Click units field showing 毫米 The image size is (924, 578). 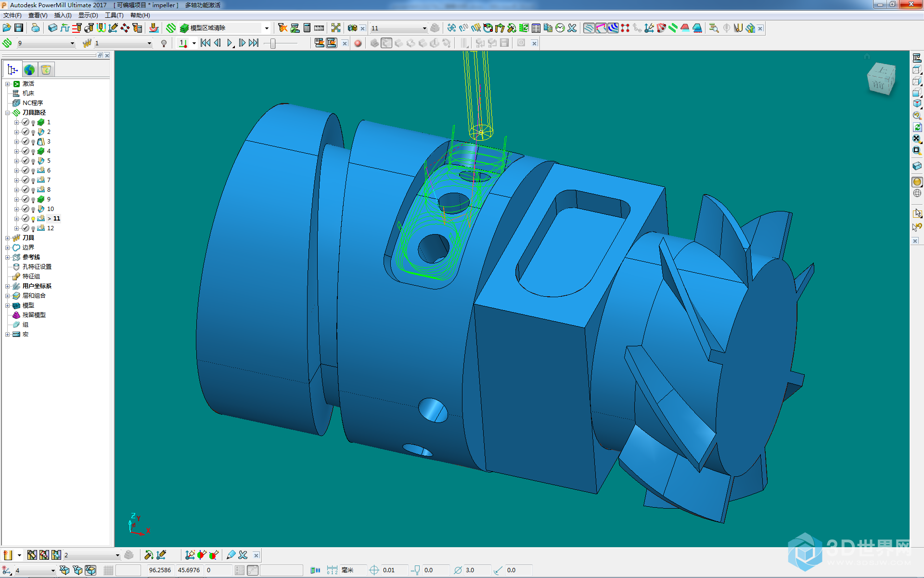(x=353, y=570)
